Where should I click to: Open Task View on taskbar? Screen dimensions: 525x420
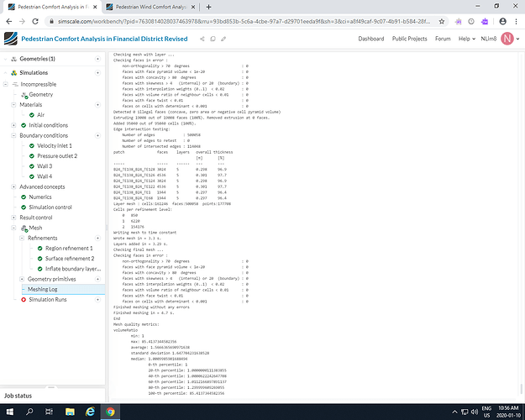[x=49, y=412]
